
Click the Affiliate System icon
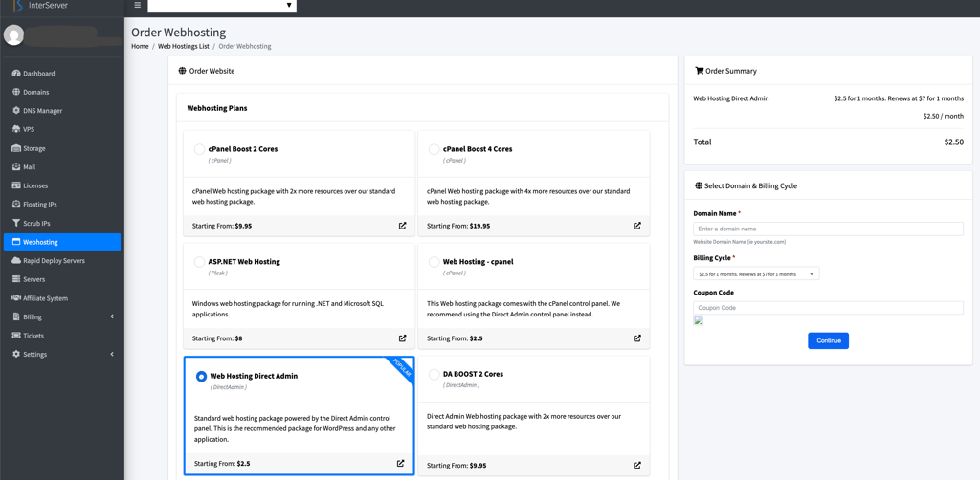click(16, 298)
